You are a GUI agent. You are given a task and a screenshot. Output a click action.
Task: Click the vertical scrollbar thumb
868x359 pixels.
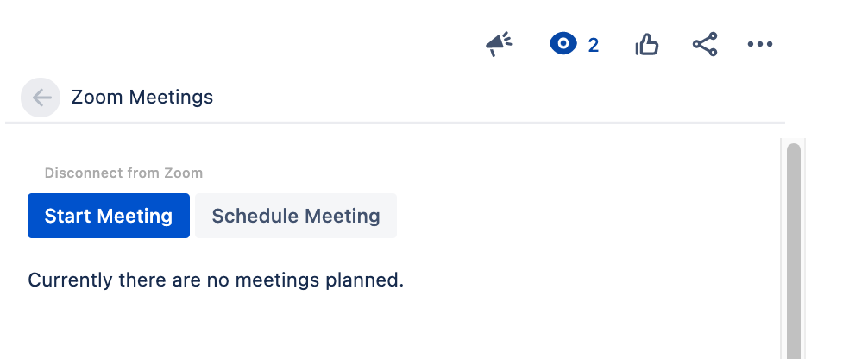(x=793, y=250)
